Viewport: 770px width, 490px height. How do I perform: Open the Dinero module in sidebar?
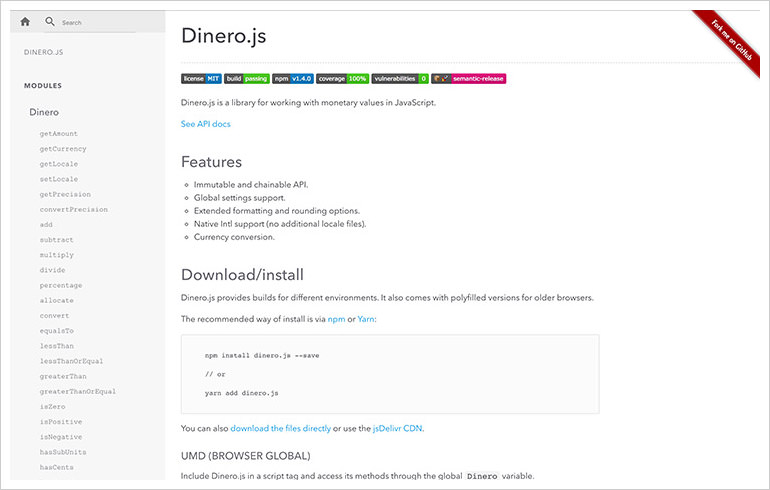[x=44, y=112]
